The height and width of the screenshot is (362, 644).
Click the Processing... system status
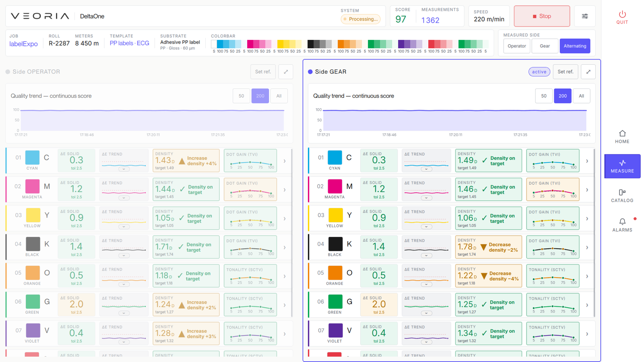click(361, 19)
